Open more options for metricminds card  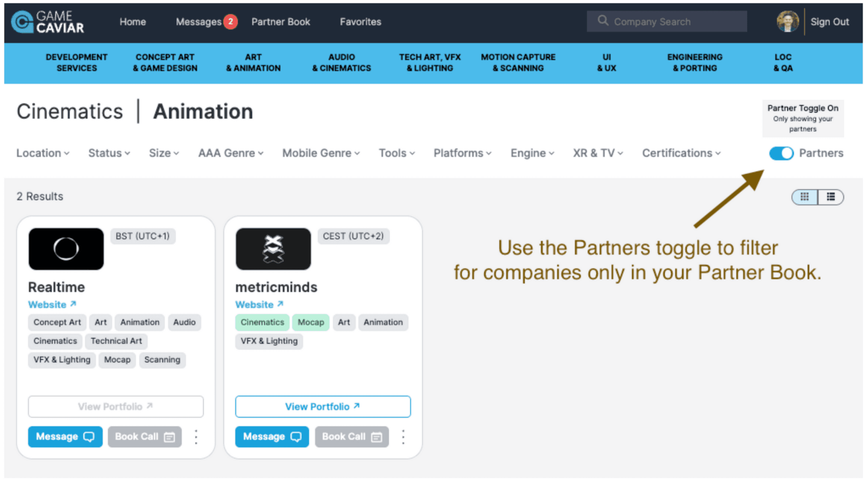click(x=403, y=437)
